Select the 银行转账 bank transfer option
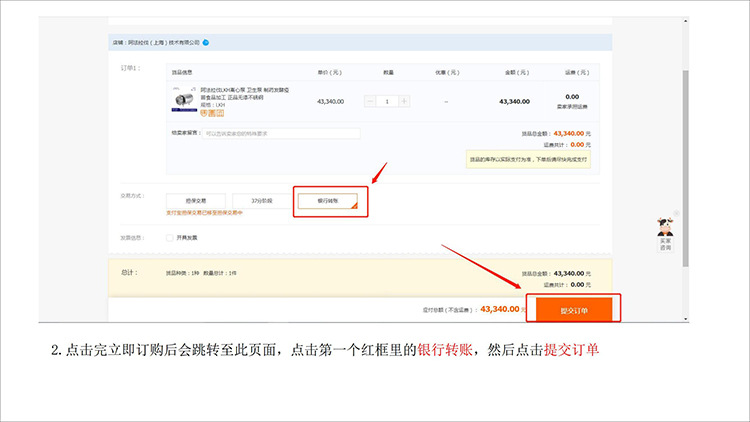 (x=328, y=201)
